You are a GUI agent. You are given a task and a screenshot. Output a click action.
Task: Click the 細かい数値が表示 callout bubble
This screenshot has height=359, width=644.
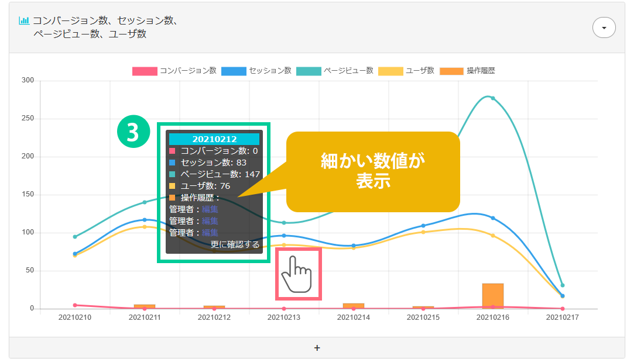pos(372,171)
